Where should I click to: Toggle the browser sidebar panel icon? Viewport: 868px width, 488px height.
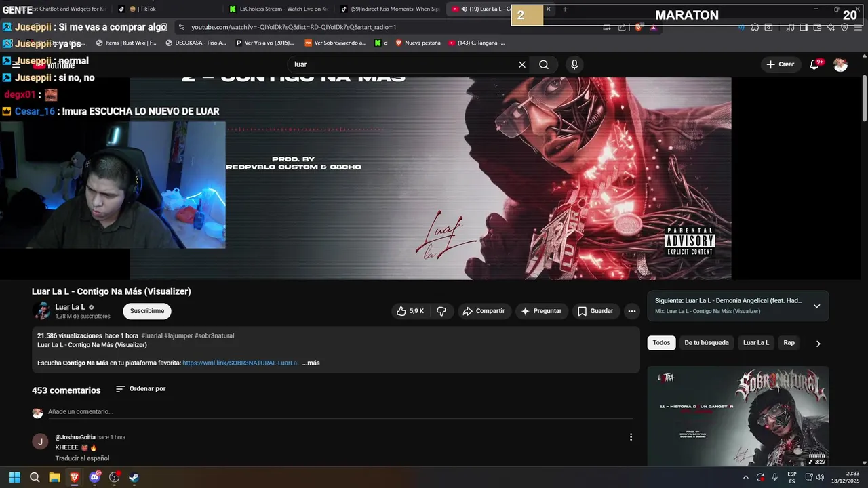coord(804,27)
